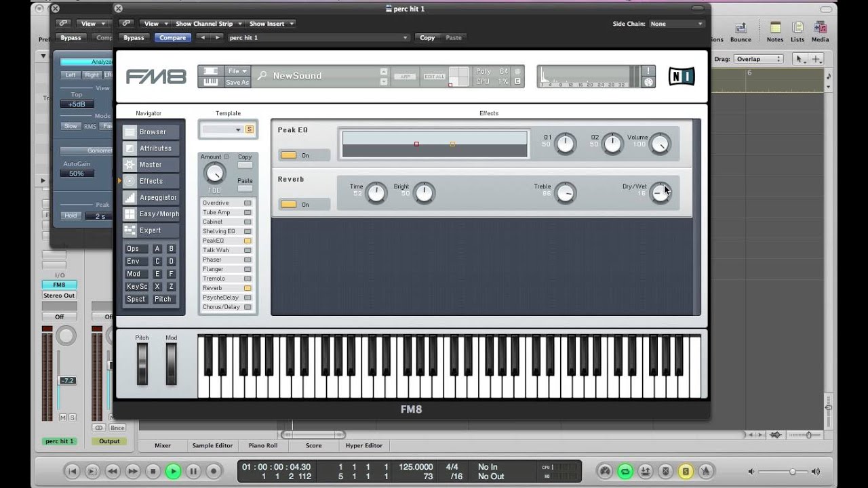Click Logic transport Forward button

(133, 471)
